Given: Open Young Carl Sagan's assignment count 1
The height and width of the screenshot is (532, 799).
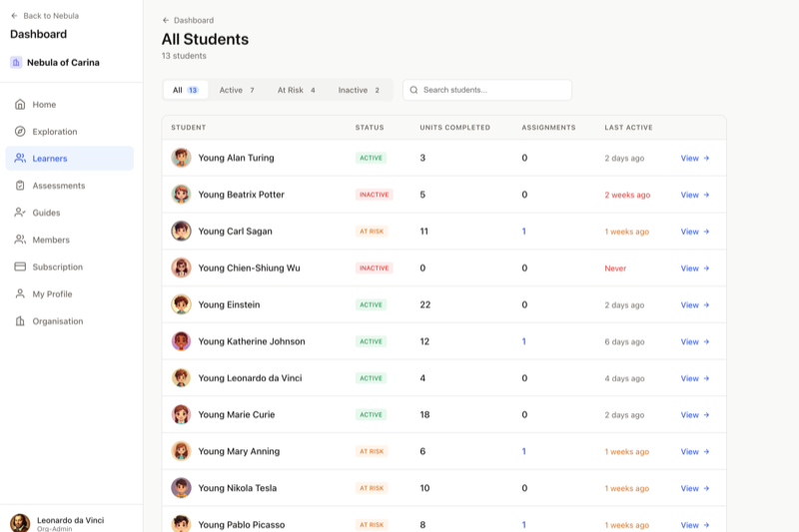Looking at the screenshot, I should point(523,232).
